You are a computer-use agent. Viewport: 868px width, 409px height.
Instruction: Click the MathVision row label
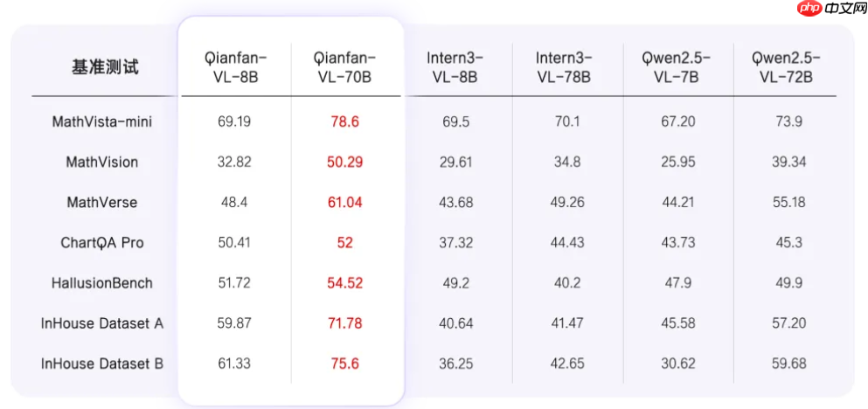coord(102,162)
